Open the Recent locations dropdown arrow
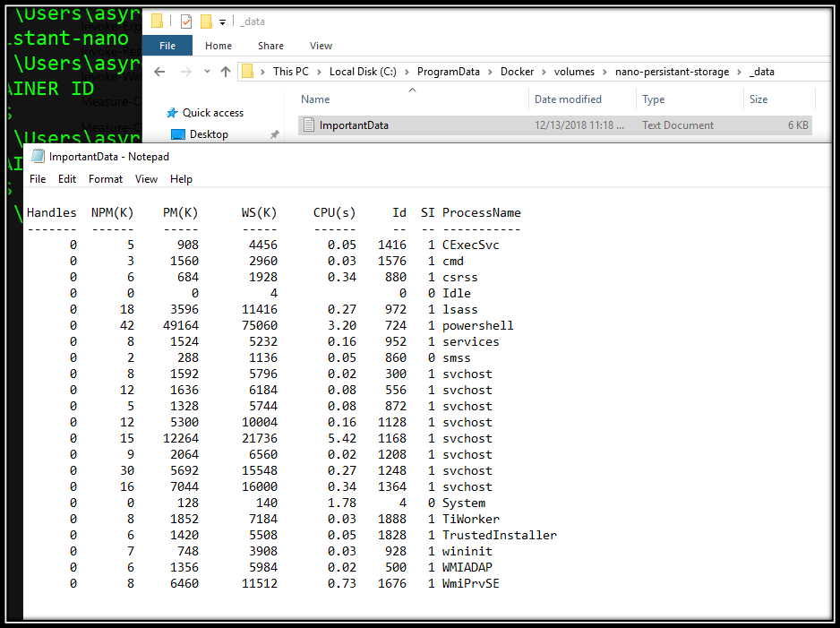Viewport: 840px width, 628px height. [207, 72]
